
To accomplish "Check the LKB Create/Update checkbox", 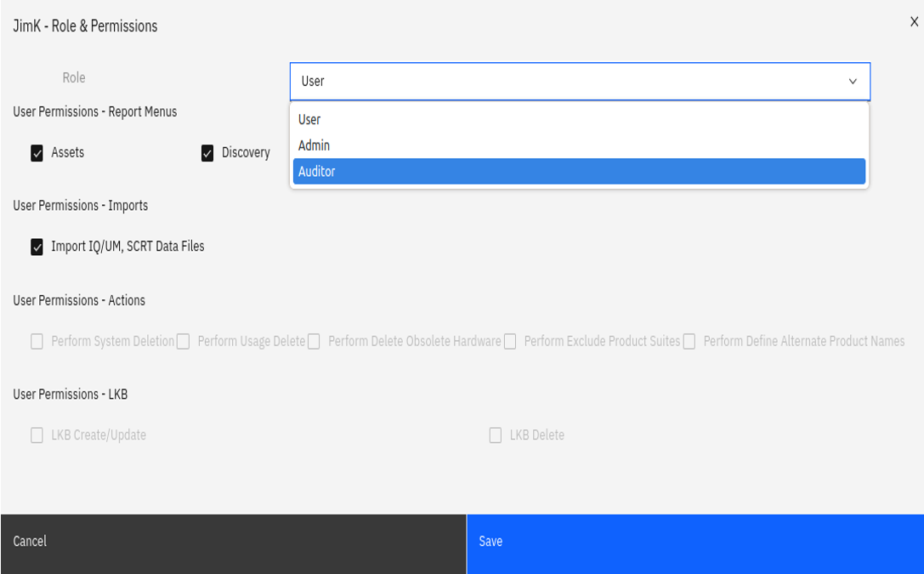I will click(x=37, y=435).
